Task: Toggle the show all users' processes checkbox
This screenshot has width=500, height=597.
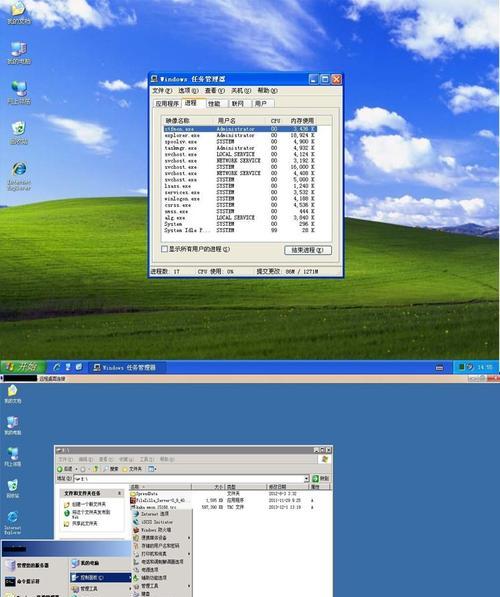Action: pyautogui.click(x=165, y=249)
